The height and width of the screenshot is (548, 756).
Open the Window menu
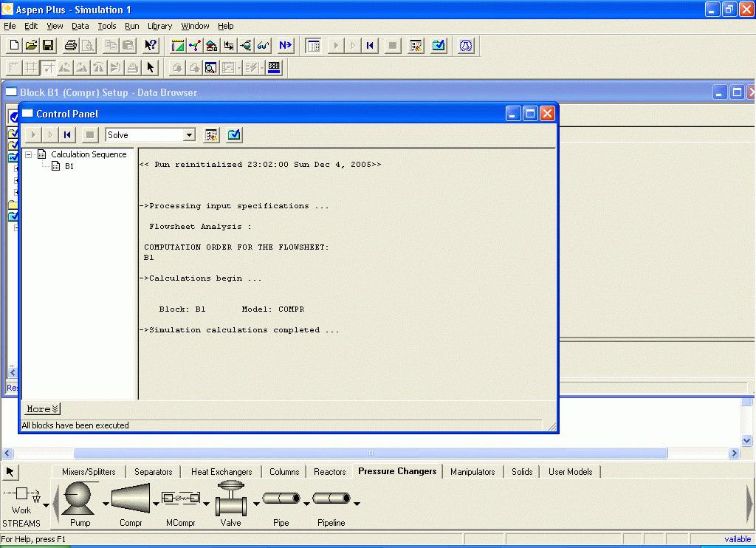point(195,26)
